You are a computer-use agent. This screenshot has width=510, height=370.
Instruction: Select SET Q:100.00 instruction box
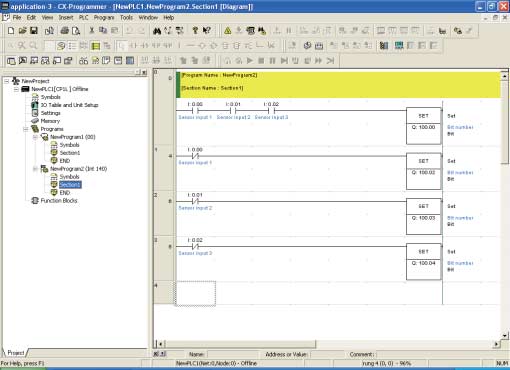423,126
